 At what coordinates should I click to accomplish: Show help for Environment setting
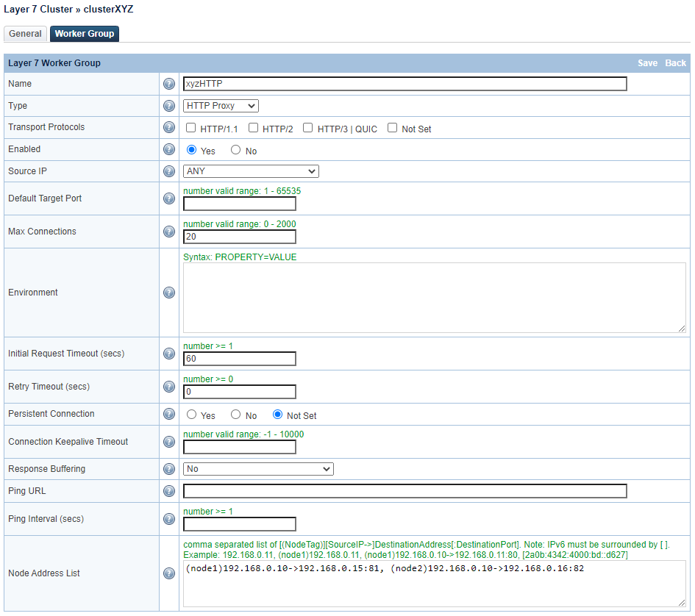169,293
